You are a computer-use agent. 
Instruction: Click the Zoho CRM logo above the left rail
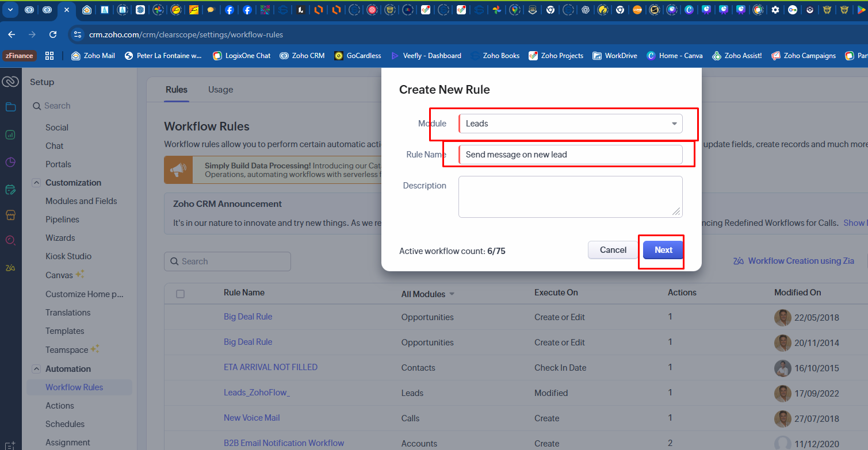10,82
